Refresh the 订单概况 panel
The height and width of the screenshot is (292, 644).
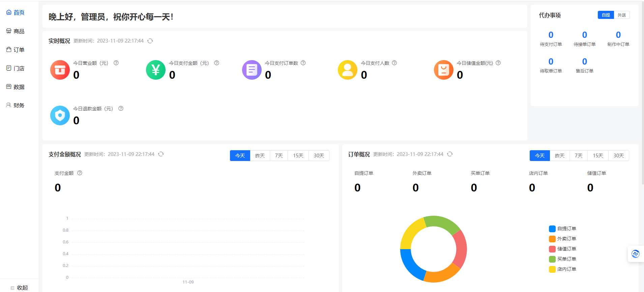point(450,154)
